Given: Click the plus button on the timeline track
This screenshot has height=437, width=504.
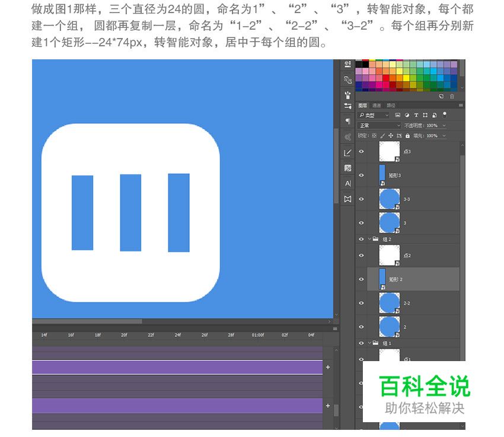Looking at the screenshot, I should pyautogui.click(x=327, y=366).
